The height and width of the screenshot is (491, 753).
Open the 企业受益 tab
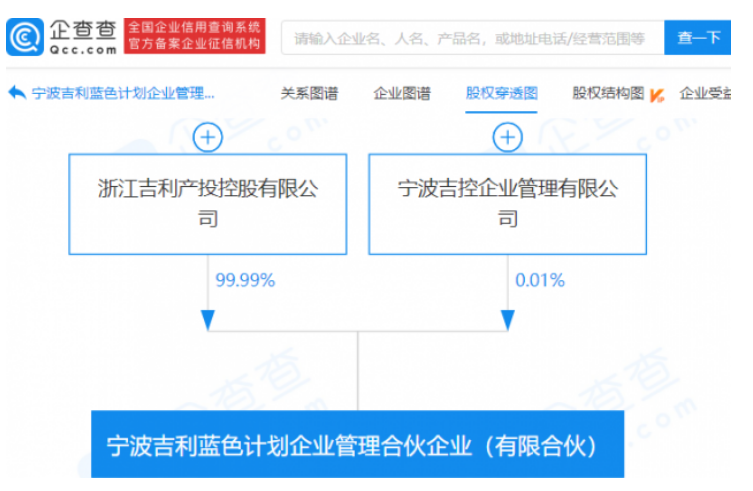pyautogui.click(x=705, y=93)
